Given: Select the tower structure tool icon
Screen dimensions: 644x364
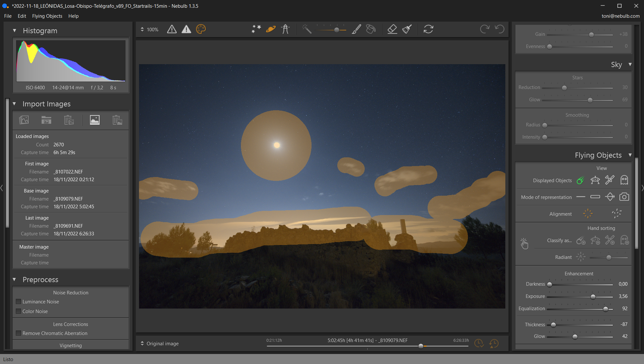Looking at the screenshot, I should (x=285, y=29).
